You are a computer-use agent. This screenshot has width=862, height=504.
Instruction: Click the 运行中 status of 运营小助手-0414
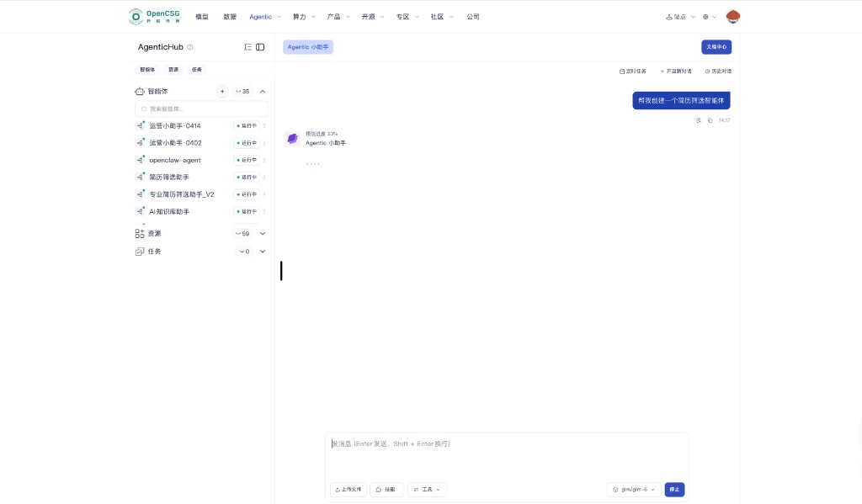pyautogui.click(x=247, y=126)
